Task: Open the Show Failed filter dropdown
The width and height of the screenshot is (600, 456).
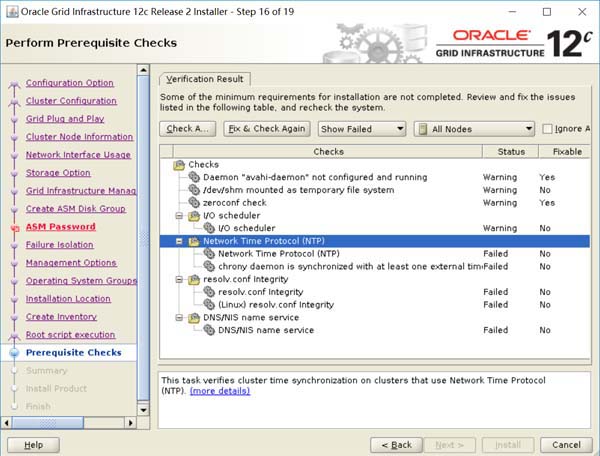Action: [362, 129]
